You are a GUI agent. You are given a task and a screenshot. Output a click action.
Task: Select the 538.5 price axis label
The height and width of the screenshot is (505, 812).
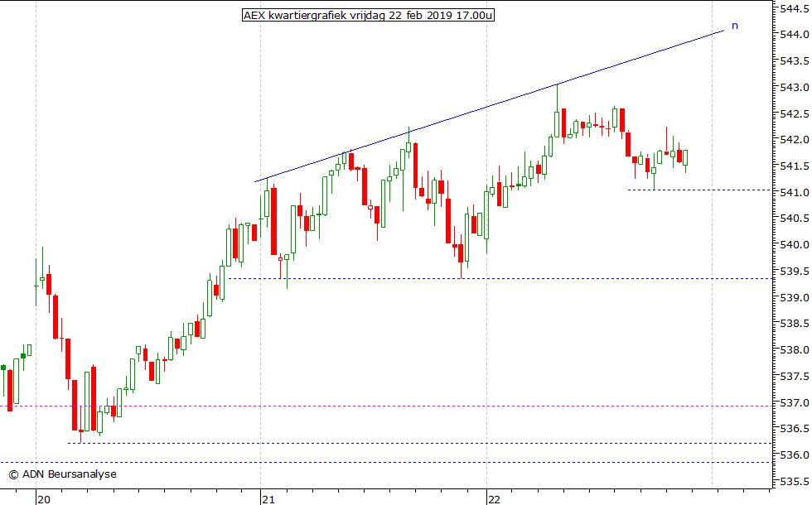(795, 324)
